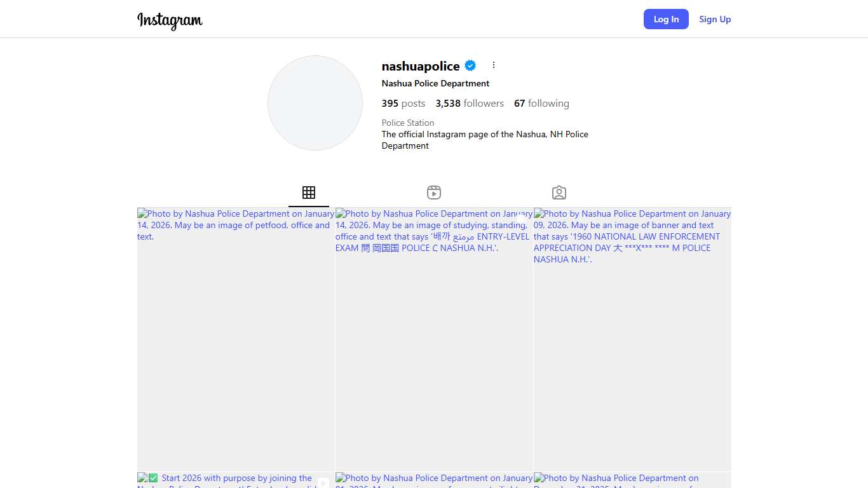Click the 395 posts count
Viewport: 868px width, 488px height.
(x=403, y=104)
